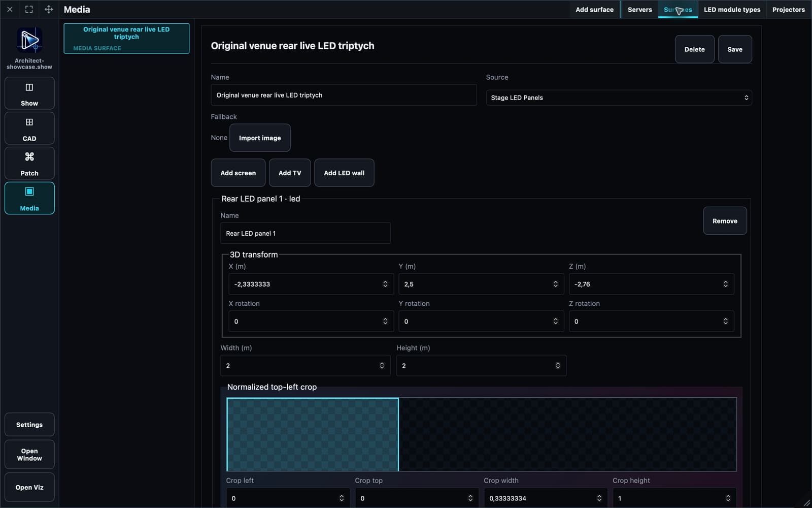Image resolution: width=812 pixels, height=508 pixels.
Task: Click the Crop height input field
Action: pos(674,498)
